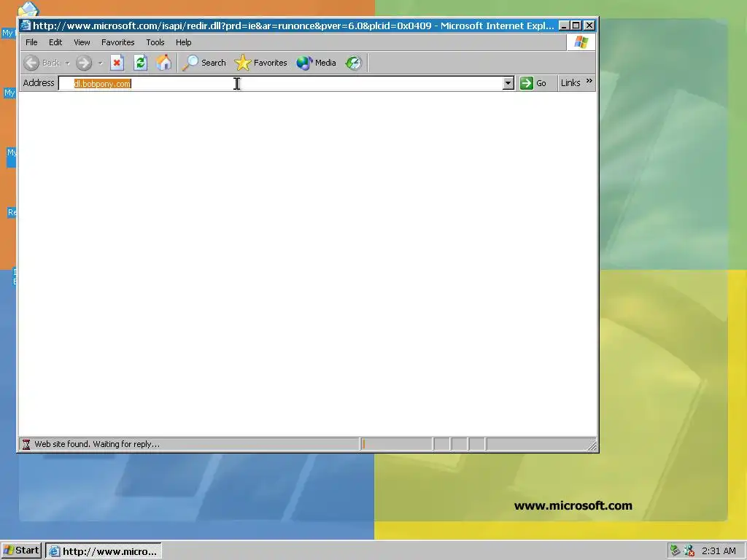Image resolution: width=747 pixels, height=560 pixels.
Task: Open the History icon in the toolbar
Action: click(x=354, y=63)
